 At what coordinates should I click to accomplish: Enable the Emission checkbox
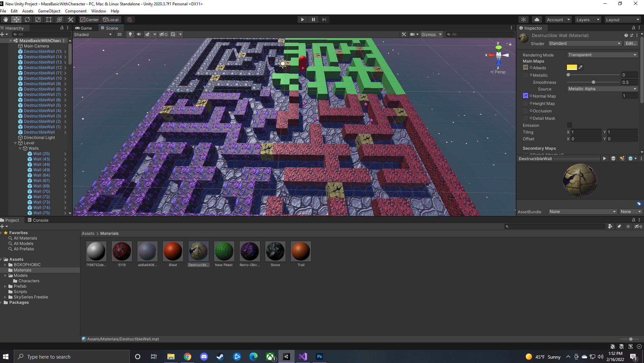click(x=570, y=125)
